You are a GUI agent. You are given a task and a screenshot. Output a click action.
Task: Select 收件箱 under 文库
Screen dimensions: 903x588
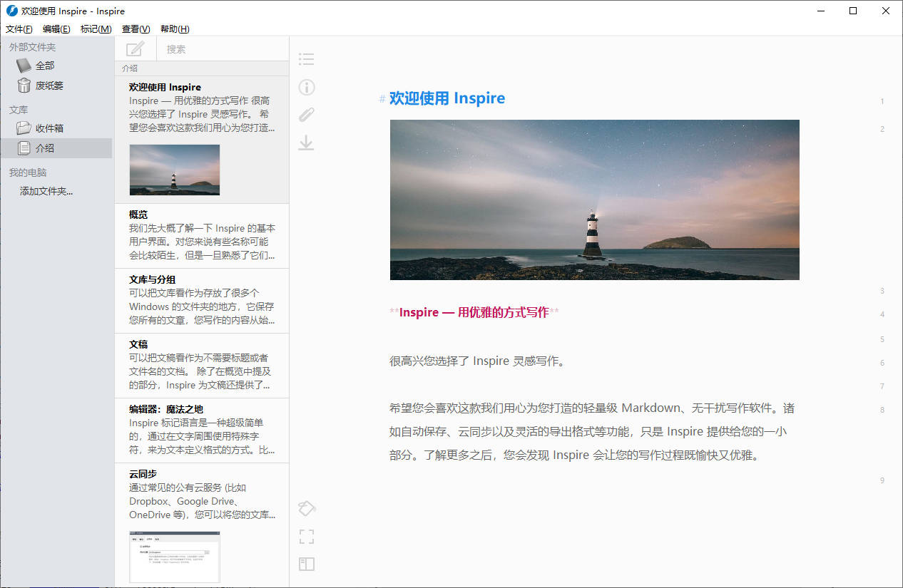tap(56, 128)
